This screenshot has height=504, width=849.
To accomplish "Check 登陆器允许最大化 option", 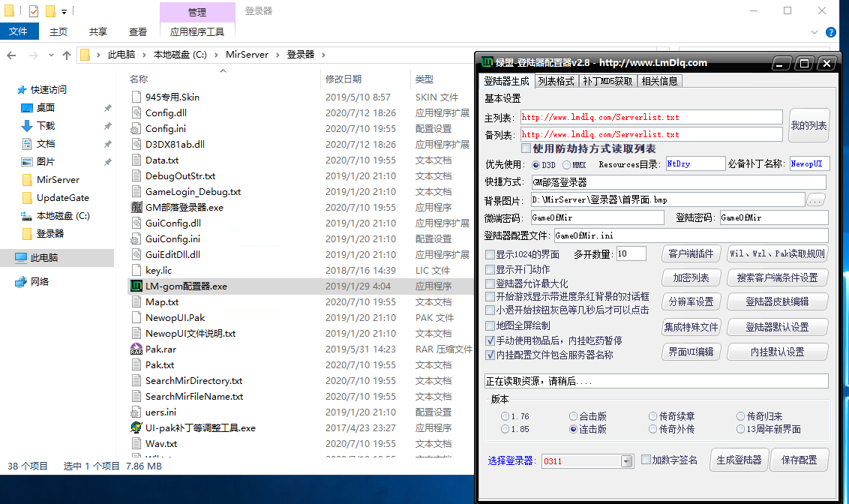I will click(x=490, y=283).
